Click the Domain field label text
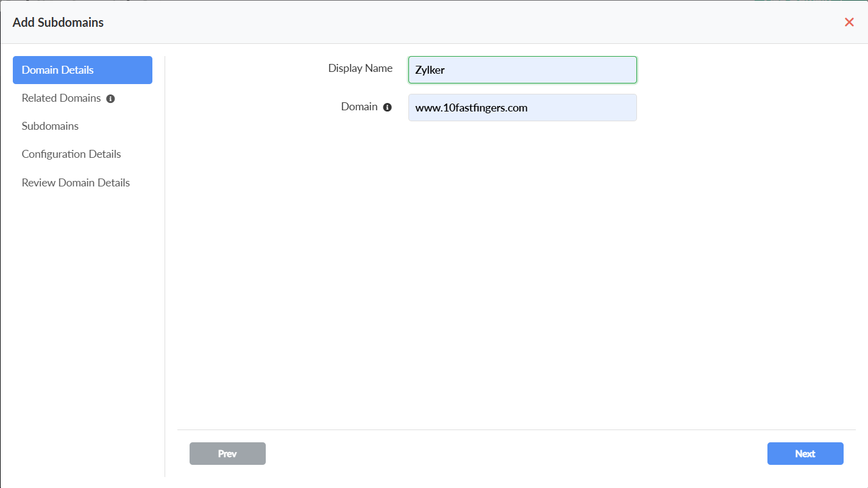Image resolution: width=868 pixels, height=488 pixels. (x=359, y=107)
